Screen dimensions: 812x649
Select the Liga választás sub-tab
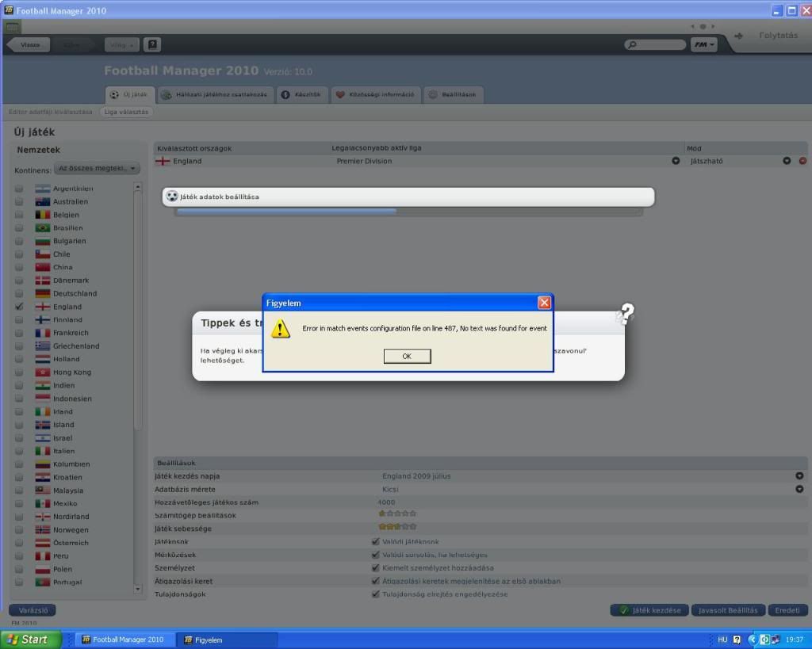pyautogui.click(x=126, y=112)
